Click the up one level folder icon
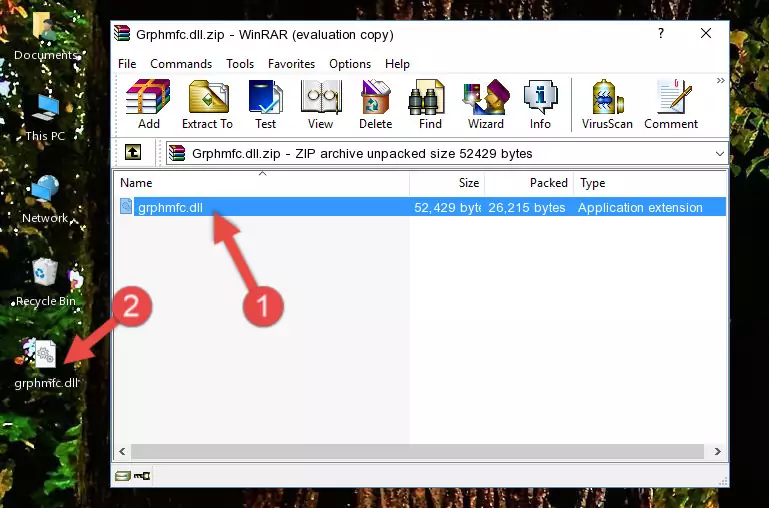The width and height of the screenshot is (769, 508). pyautogui.click(x=133, y=152)
